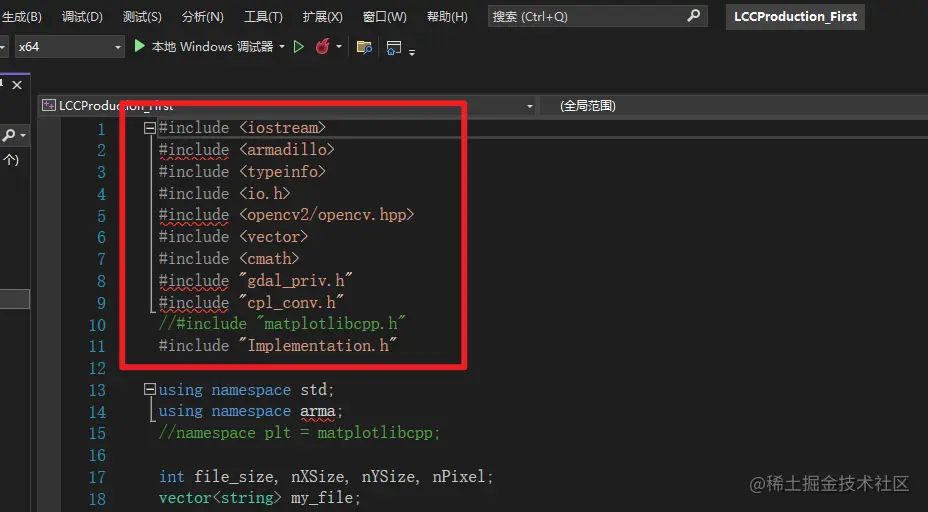Open the 分析(N) analyze menu
This screenshot has width=928, height=512.
[202, 17]
